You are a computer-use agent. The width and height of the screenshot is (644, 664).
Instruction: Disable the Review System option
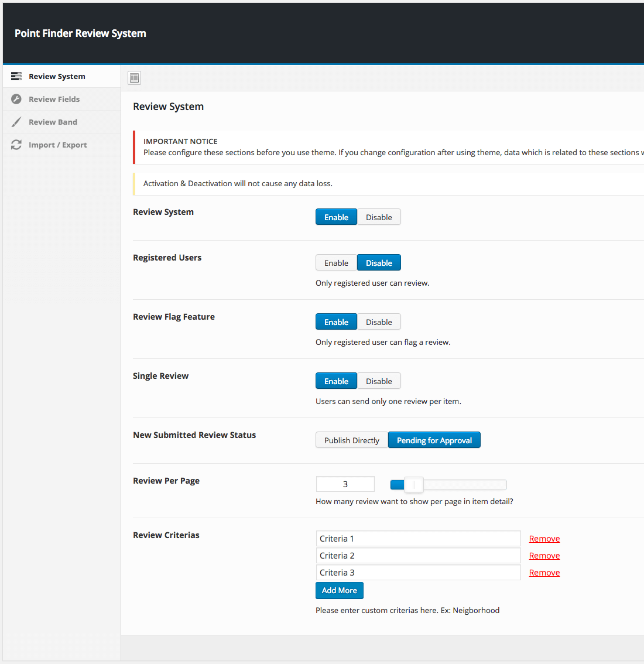(379, 217)
